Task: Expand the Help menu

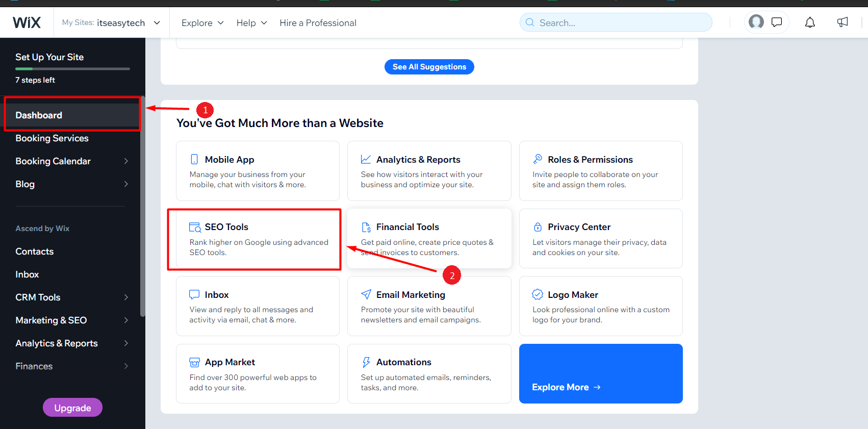Action: [251, 22]
